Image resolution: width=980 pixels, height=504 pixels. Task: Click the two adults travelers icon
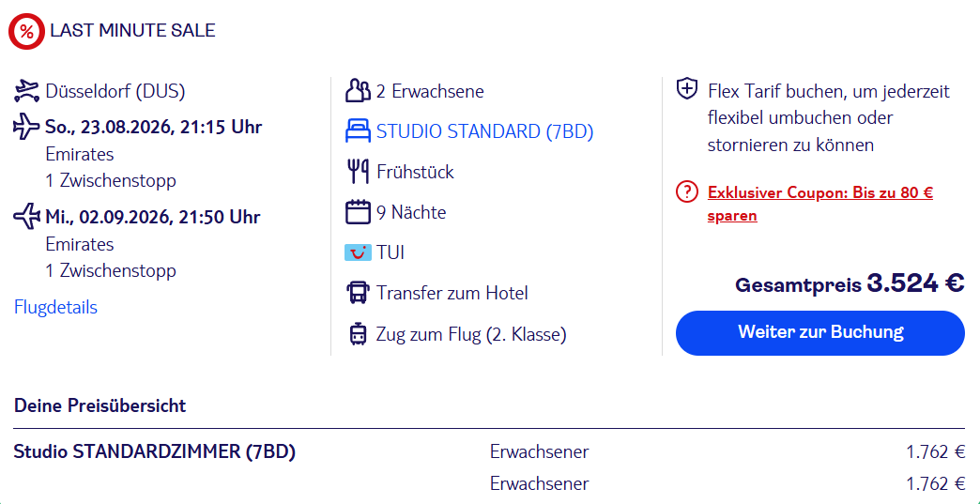[359, 91]
